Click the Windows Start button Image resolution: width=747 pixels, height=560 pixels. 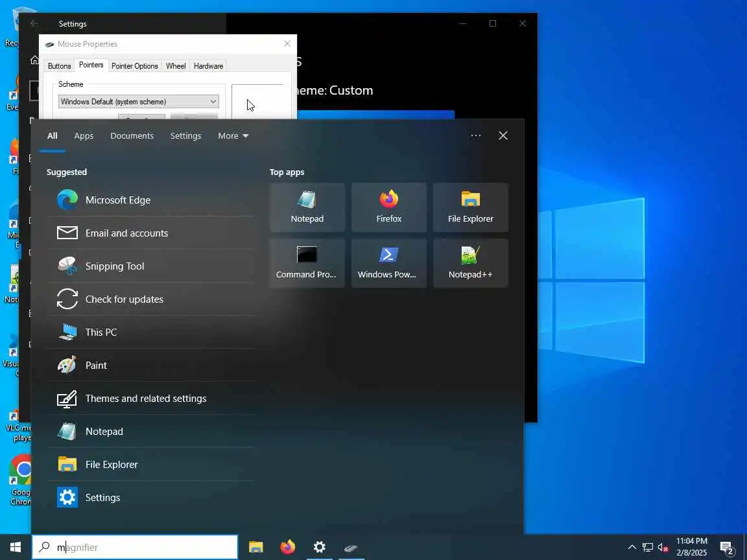(16, 547)
